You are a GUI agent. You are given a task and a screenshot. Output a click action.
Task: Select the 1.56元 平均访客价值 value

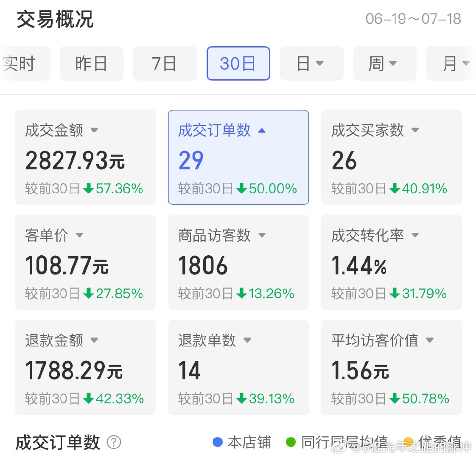coord(360,370)
